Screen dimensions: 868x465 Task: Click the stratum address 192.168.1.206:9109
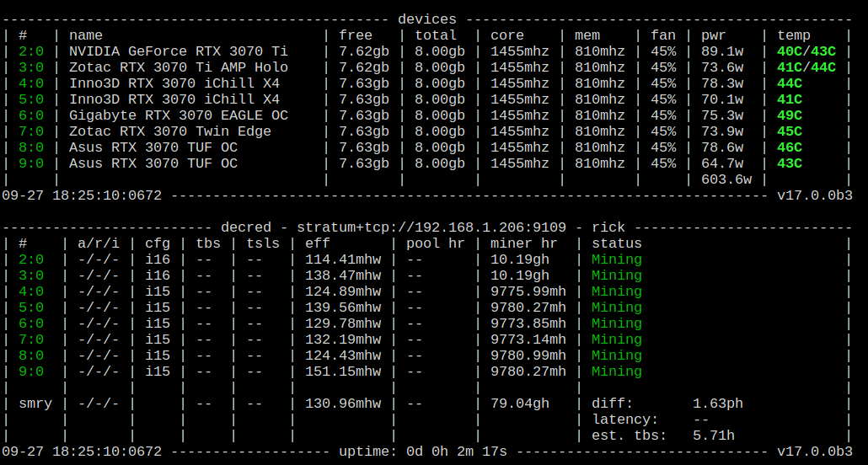tap(490, 228)
